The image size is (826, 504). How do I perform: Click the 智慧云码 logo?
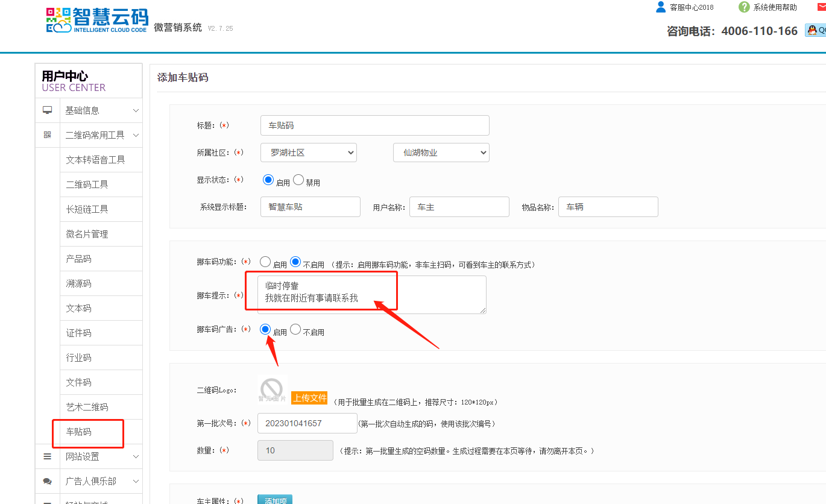(96, 20)
